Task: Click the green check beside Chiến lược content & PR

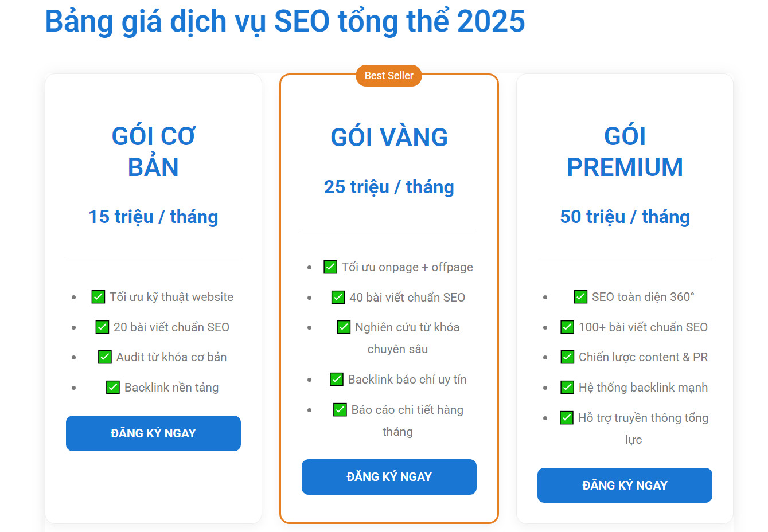Action: point(567,357)
